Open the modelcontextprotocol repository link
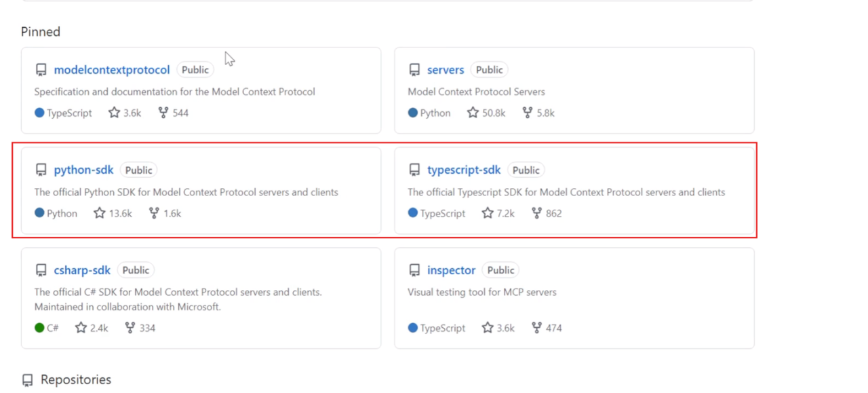Image resolution: width=868 pixels, height=393 pixels. pyautogui.click(x=112, y=70)
